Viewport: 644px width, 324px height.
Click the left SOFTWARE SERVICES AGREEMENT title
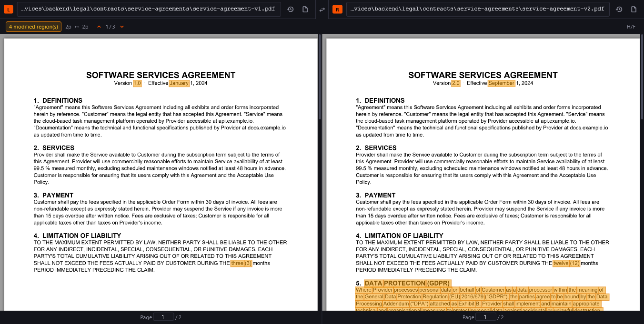[161, 75]
